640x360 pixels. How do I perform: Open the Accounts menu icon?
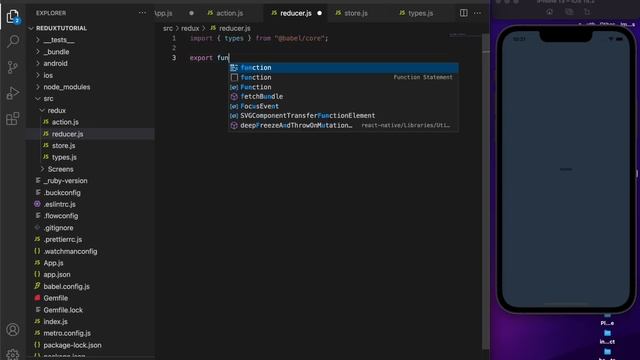[13, 329]
